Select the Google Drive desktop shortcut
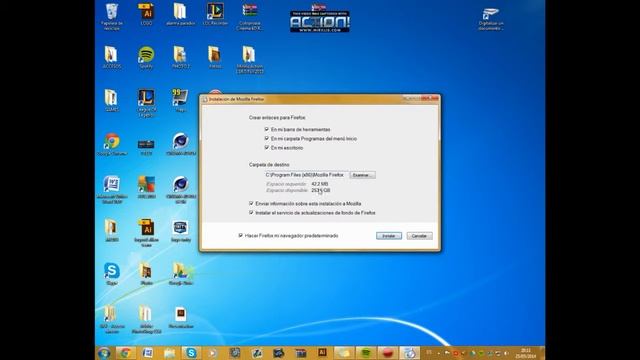 [x=181, y=274]
